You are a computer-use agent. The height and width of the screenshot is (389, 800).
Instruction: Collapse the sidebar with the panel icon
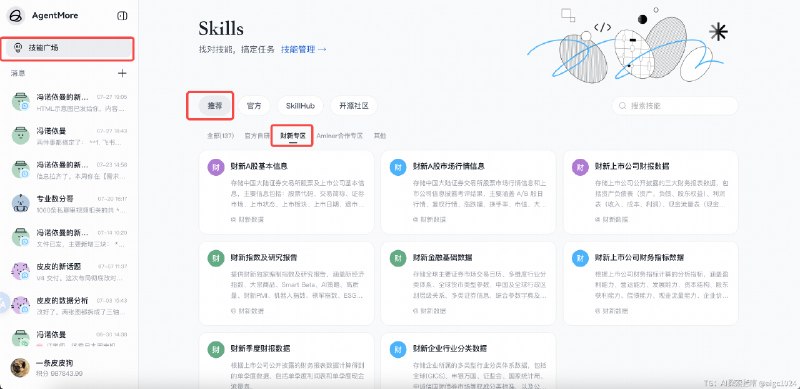pos(122,16)
